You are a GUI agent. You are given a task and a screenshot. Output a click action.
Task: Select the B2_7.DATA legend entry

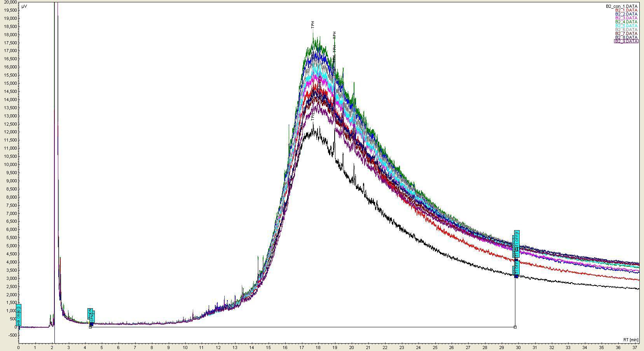(x=626, y=33)
